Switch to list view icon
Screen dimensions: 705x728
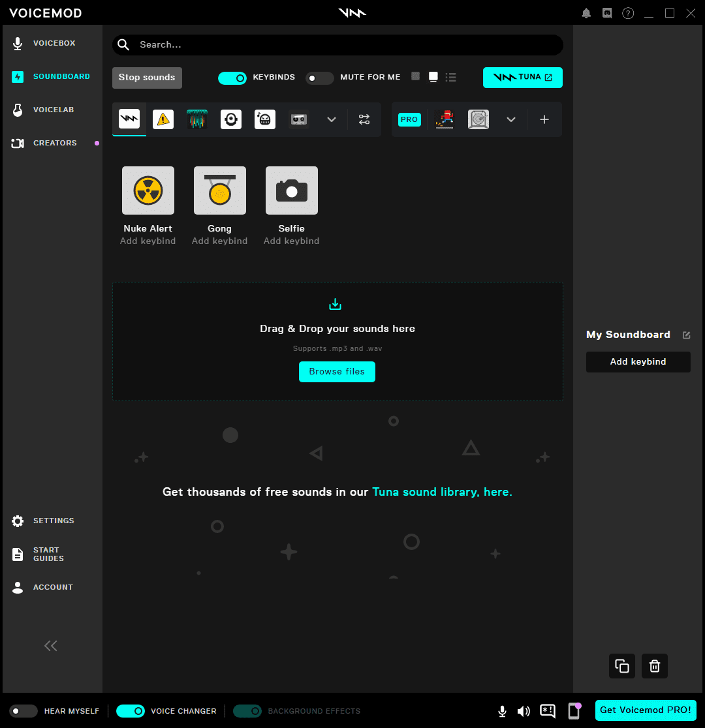[451, 77]
